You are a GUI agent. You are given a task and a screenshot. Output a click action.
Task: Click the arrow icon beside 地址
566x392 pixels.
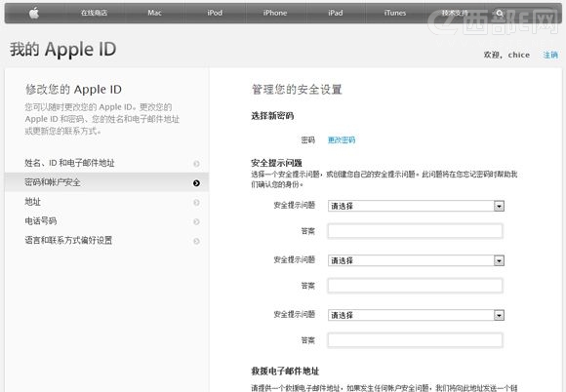pyautogui.click(x=196, y=202)
